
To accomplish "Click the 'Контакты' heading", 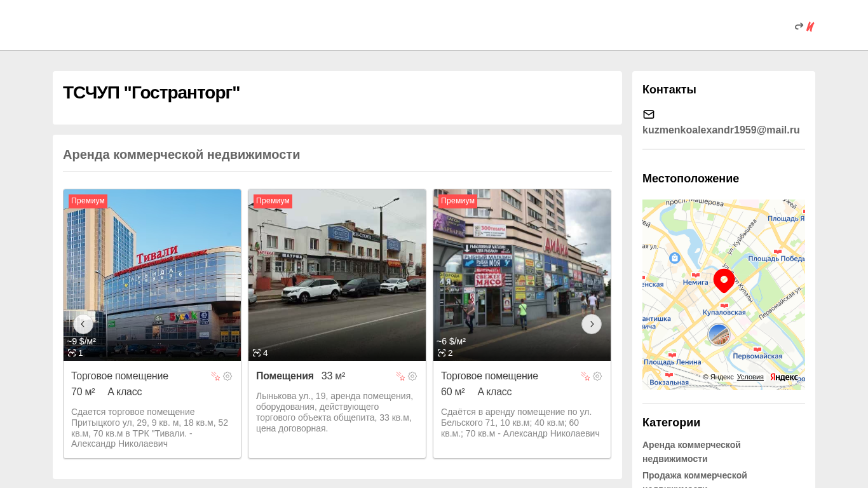I will point(669,90).
